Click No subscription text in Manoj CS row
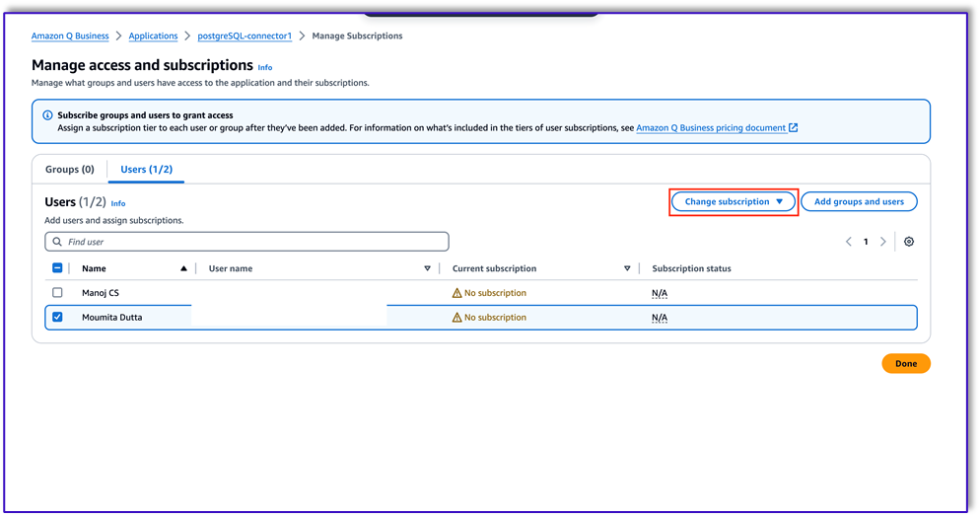Screen dimensions: 980x517 point(495,293)
